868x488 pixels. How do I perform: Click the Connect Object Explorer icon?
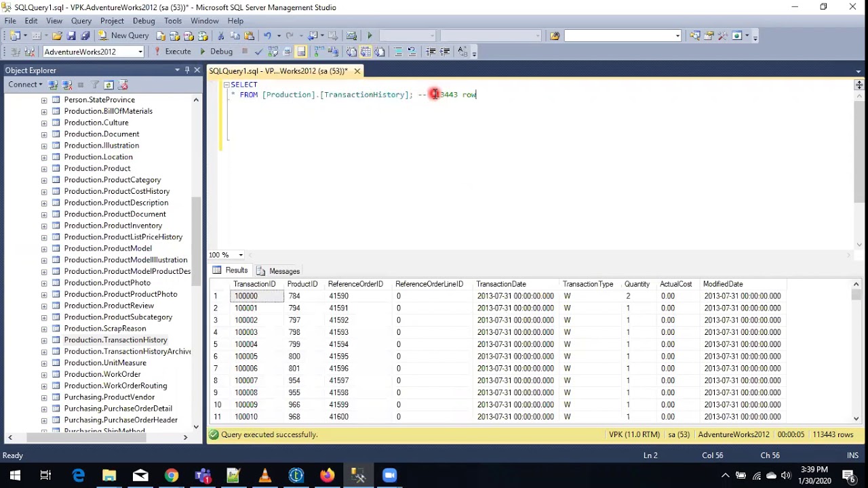point(53,85)
